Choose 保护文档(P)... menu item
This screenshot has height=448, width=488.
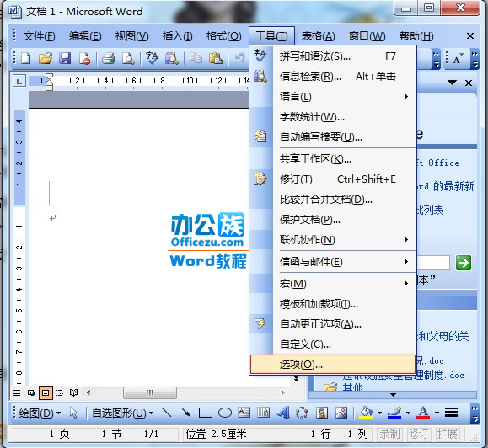333,220
